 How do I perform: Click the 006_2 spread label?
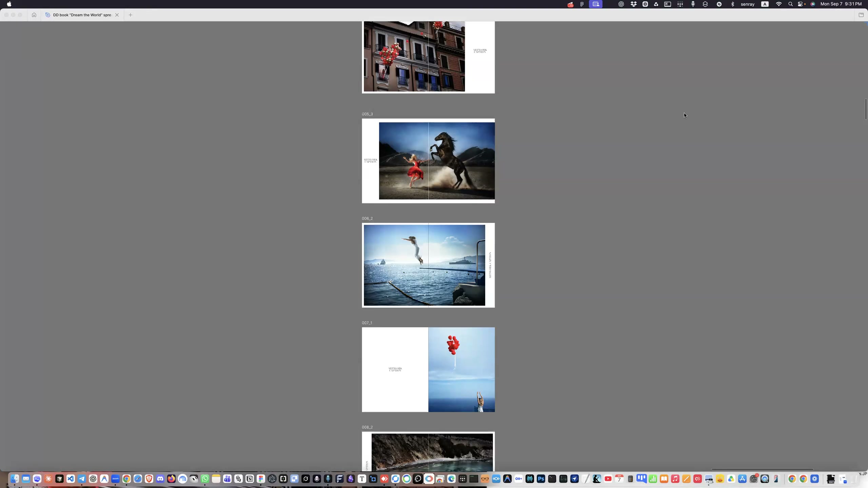pyautogui.click(x=367, y=219)
